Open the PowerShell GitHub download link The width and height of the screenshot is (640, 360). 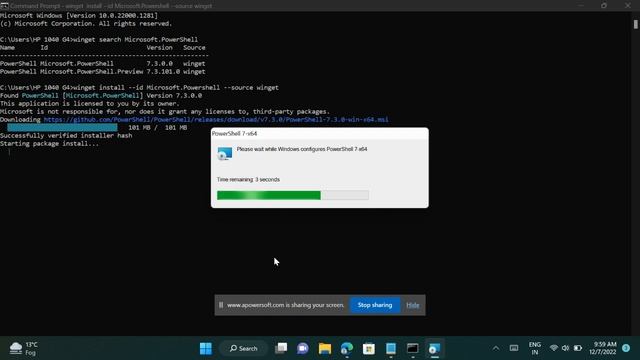coord(216,120)
